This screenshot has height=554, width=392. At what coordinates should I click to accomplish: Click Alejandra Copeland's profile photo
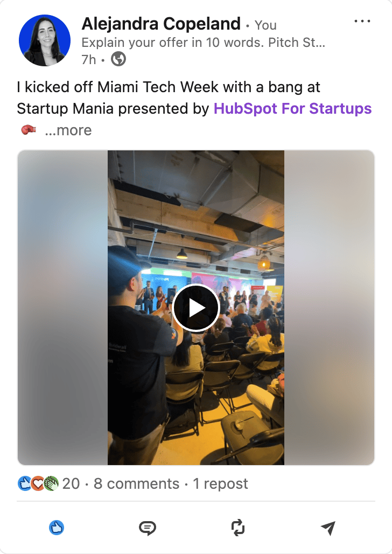click(x=45, y=40)
